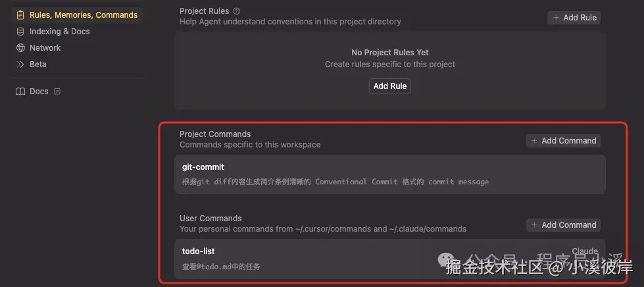
Task: Click the git-commit command description text
Action: click(335, 182)
